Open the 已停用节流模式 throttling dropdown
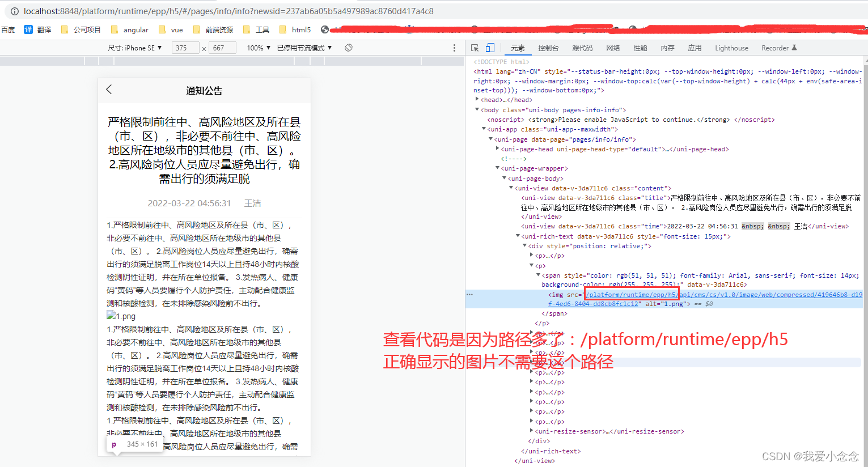This screenshot has width=868, height=467. tap(304, 48)
